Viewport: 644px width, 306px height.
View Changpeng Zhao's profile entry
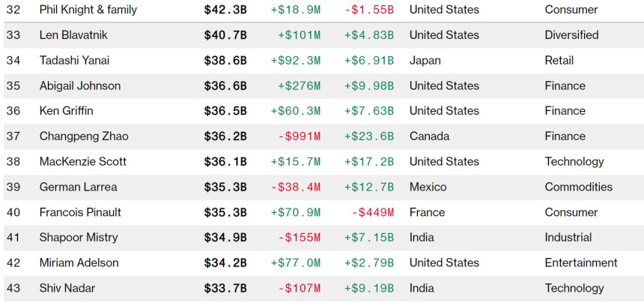tap(84, 136)
